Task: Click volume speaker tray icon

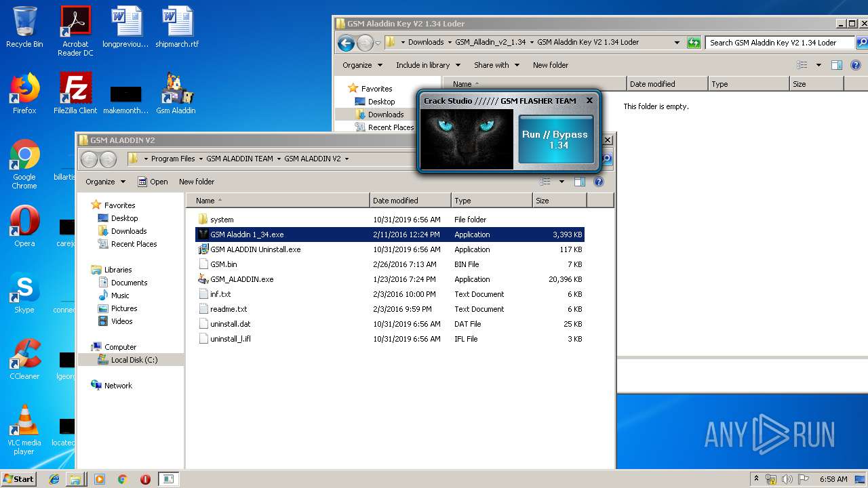Action: click(x=787, y=479)
